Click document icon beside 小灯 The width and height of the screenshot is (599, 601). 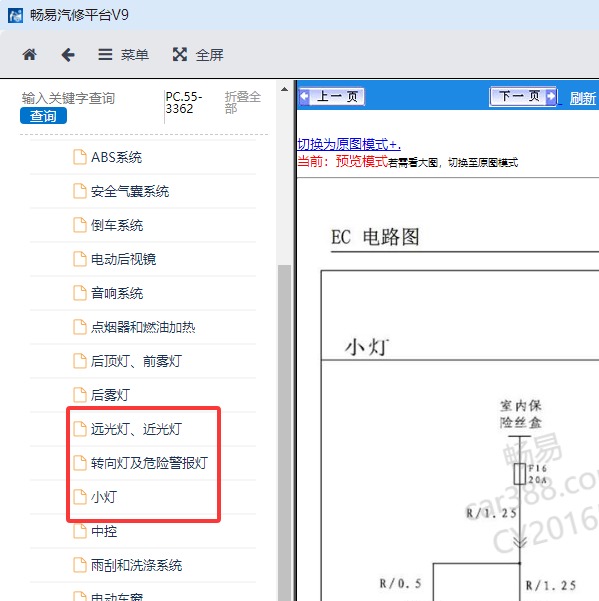[x=80, y=497]
